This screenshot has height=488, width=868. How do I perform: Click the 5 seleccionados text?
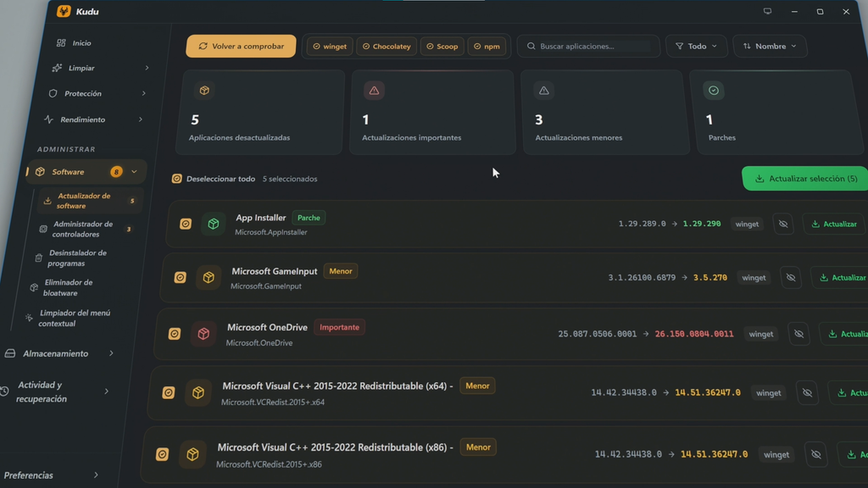pos(290,179)
